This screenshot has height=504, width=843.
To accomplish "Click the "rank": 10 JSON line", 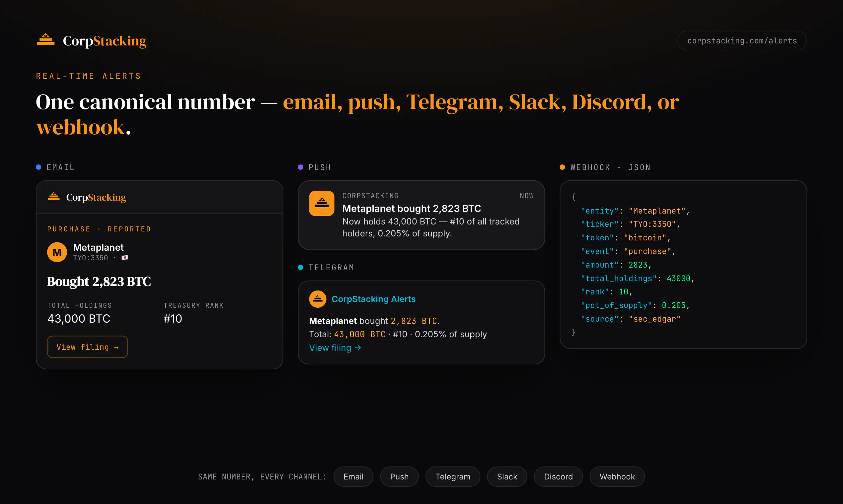I will [606, 292].
